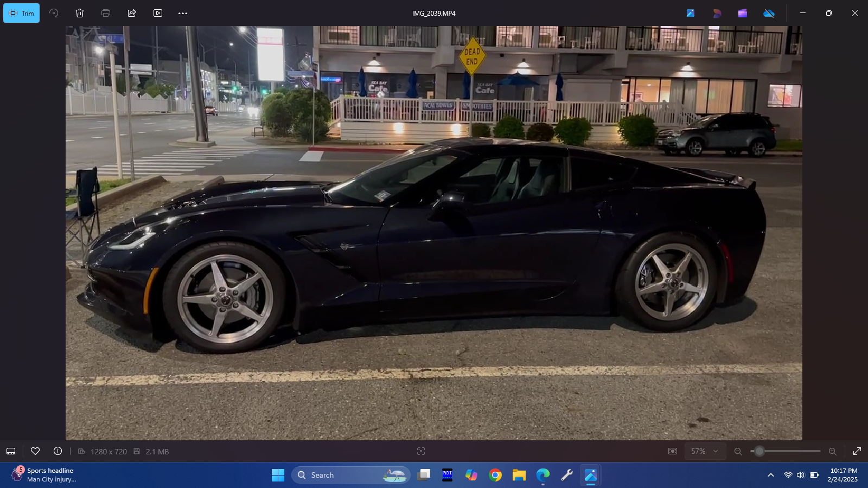This screenshot has height=488, width=868.
Task: Click the IMG_2039.MP4 title bar text
Action: [x=434, y=13]
